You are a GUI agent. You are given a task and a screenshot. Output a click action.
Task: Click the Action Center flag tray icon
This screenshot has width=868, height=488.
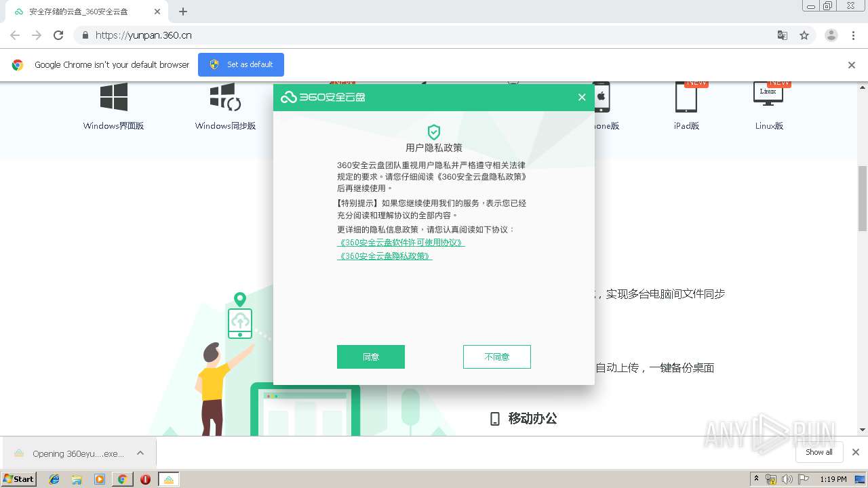(x=804, y=479)
